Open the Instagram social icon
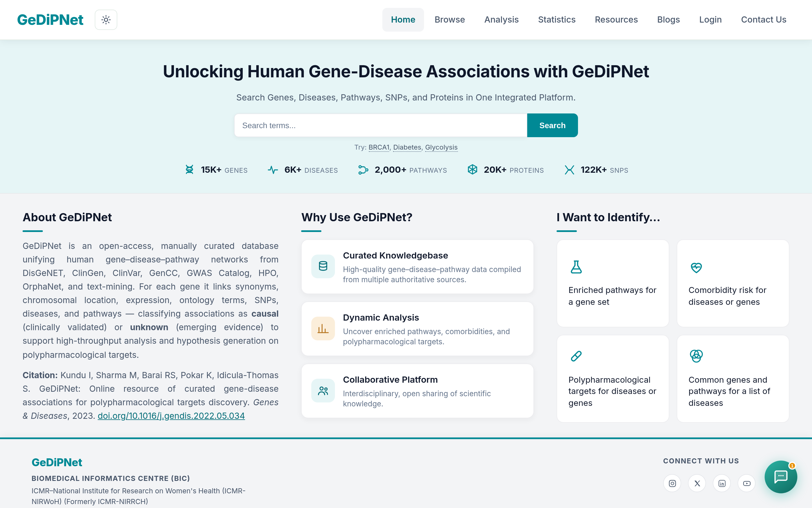This screenshot has width=812, height=508. tap(672, 483)
